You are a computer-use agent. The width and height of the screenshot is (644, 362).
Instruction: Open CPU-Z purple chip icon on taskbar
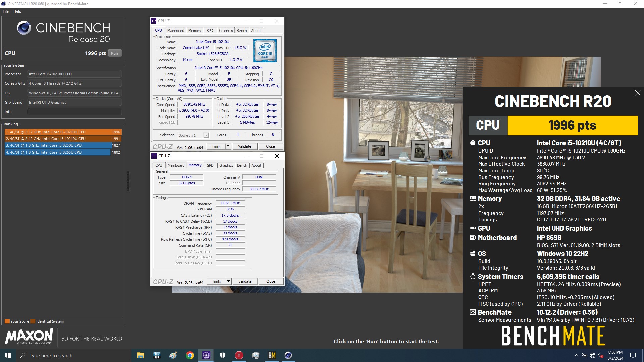[206, 355]
